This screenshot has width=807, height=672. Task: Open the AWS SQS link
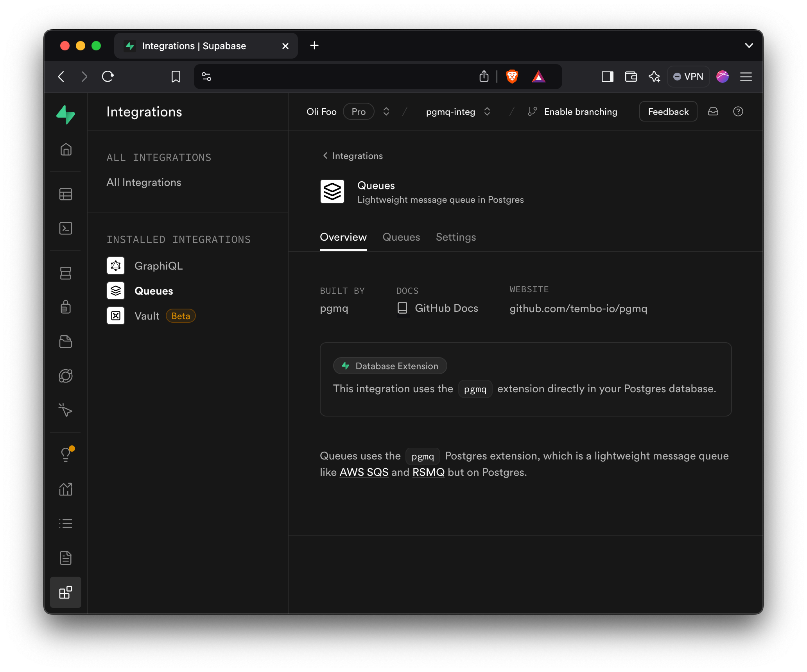364,472
